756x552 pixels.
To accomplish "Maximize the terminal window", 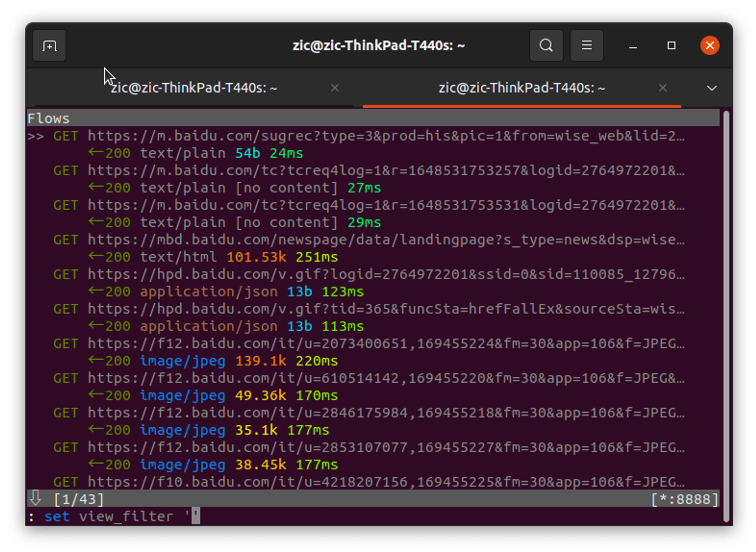I will click(x=671, y=46).
